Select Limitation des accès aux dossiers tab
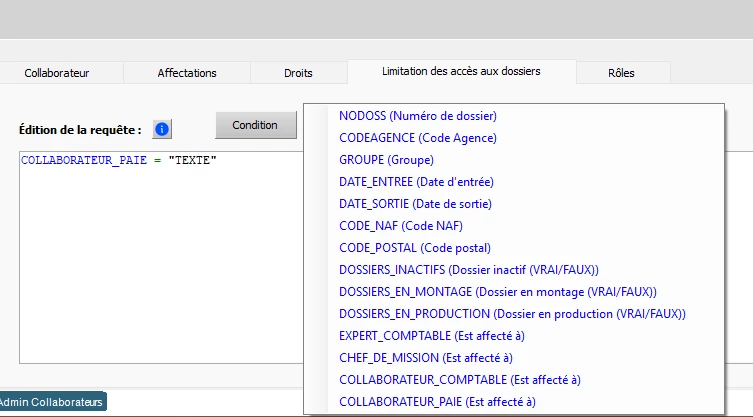The image size is (753, 417). tap(461, 72)
